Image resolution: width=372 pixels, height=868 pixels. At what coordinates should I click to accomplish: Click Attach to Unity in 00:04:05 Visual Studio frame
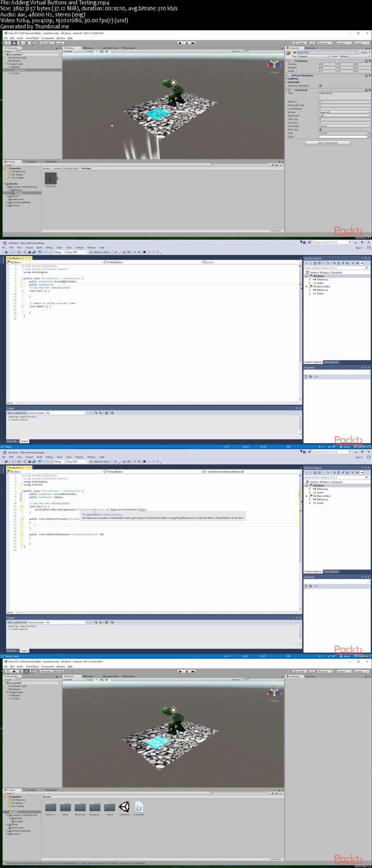[x=100, y=252]
